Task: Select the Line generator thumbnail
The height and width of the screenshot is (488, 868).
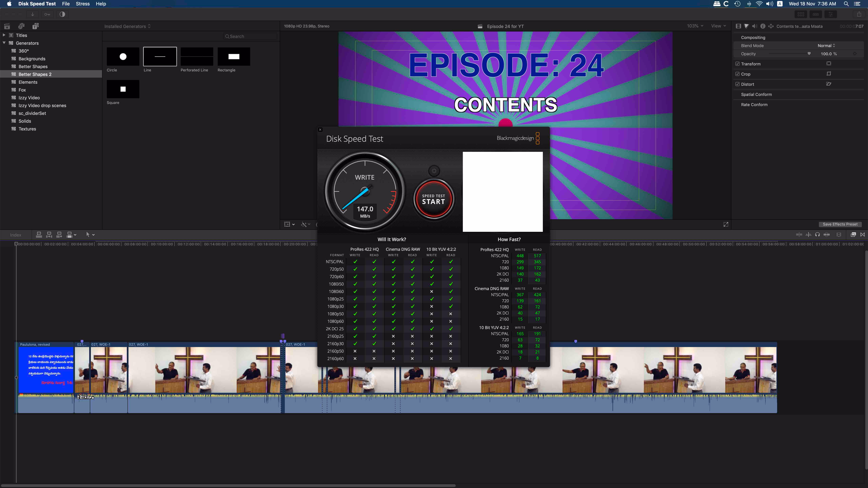Action: (x=160, y=57)
